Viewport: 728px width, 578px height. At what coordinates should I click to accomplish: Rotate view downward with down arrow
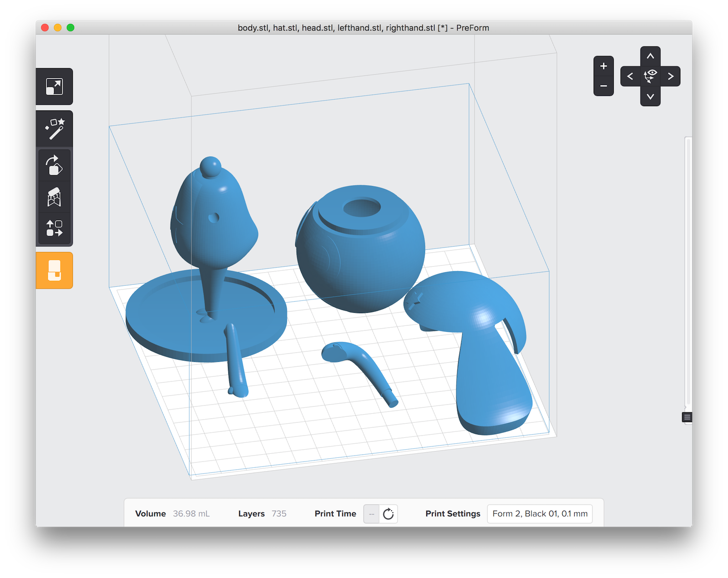(650, 96)
